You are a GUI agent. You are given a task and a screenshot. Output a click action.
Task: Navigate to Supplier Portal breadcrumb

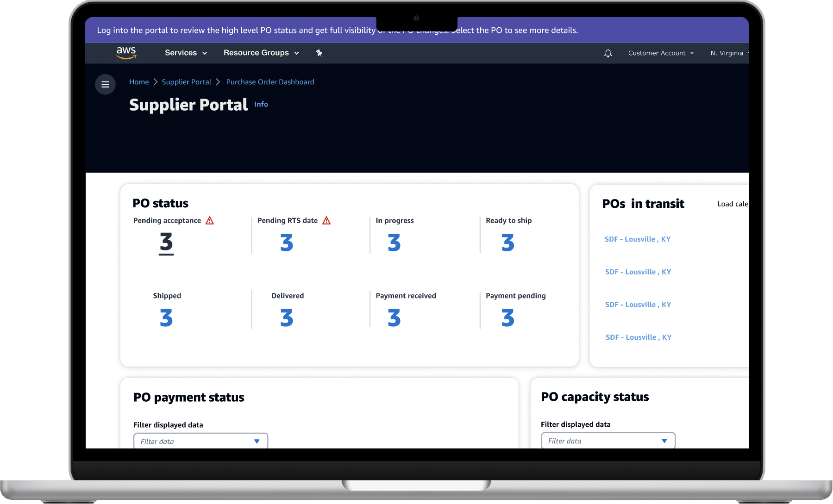[186, 82]
